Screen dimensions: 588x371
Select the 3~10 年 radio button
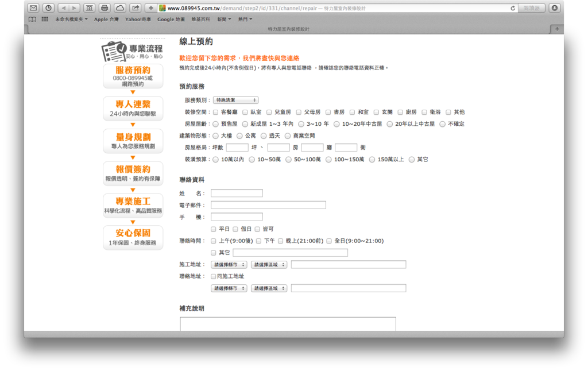click(301, 124)
